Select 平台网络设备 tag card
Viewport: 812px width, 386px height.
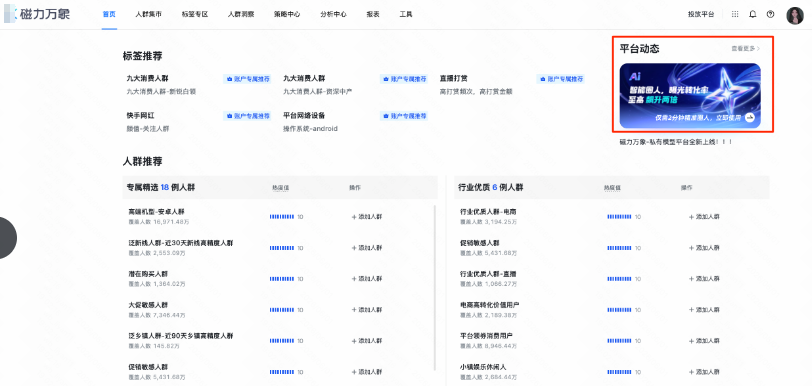pos(304,116)
